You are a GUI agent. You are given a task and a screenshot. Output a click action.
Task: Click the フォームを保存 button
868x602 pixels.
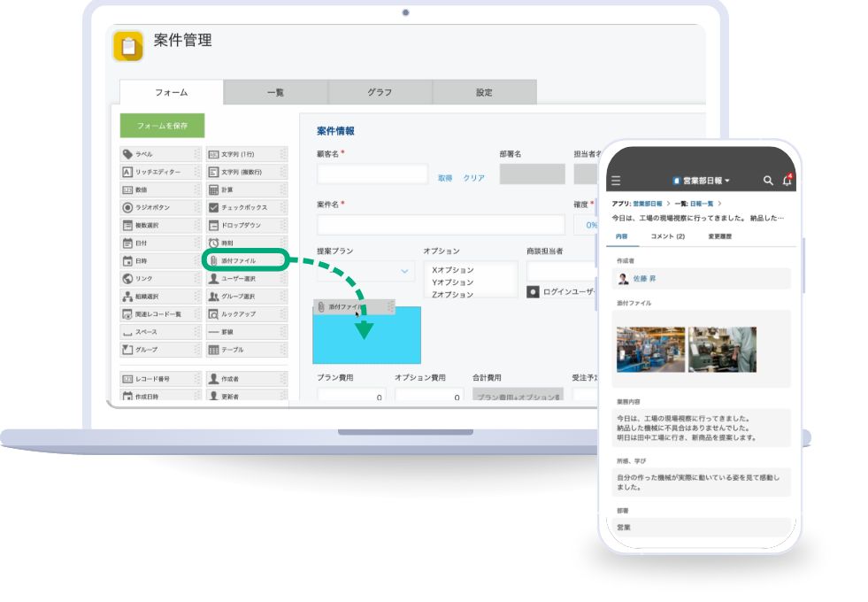162,126
